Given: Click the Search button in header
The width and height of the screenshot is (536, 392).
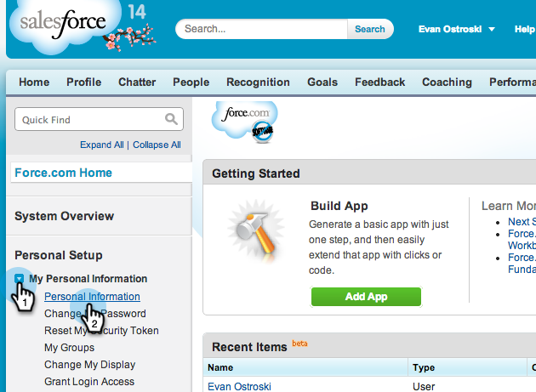Looking at the screenshot, I should pos(370,29).
